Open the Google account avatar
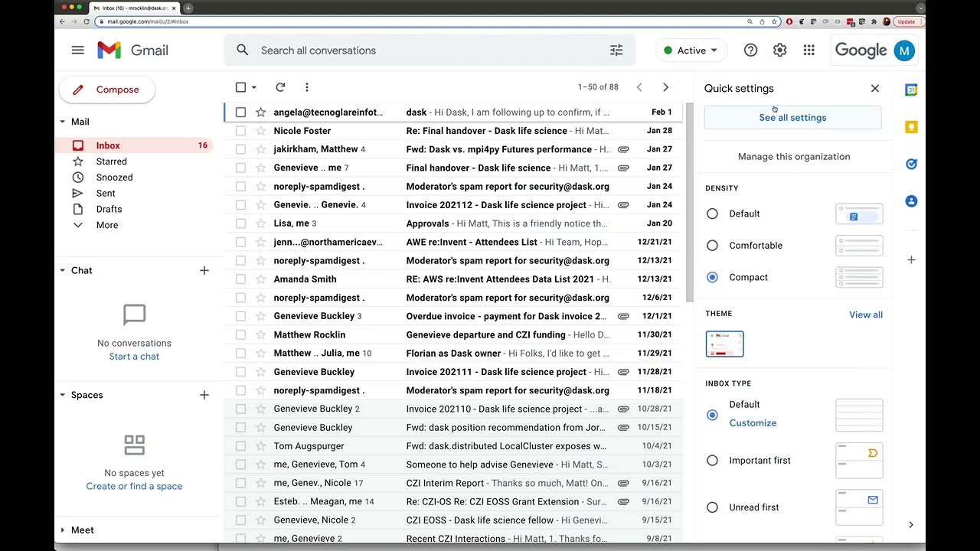Image resolution: width=980 pixels, height=551 pixels. (x=904, y=51)
